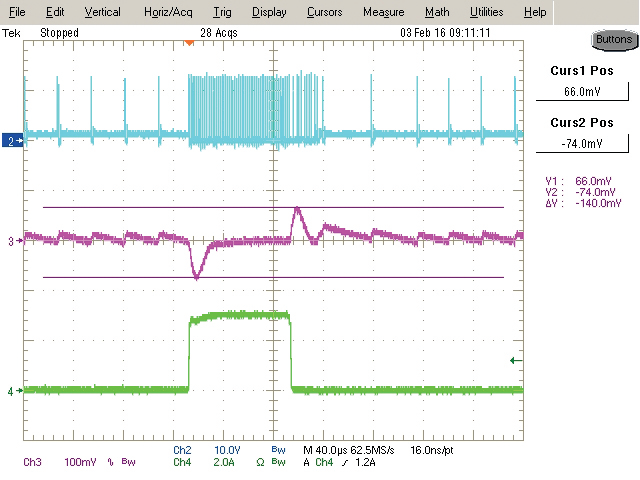
Task: Open the File menu
Action: 17,12
